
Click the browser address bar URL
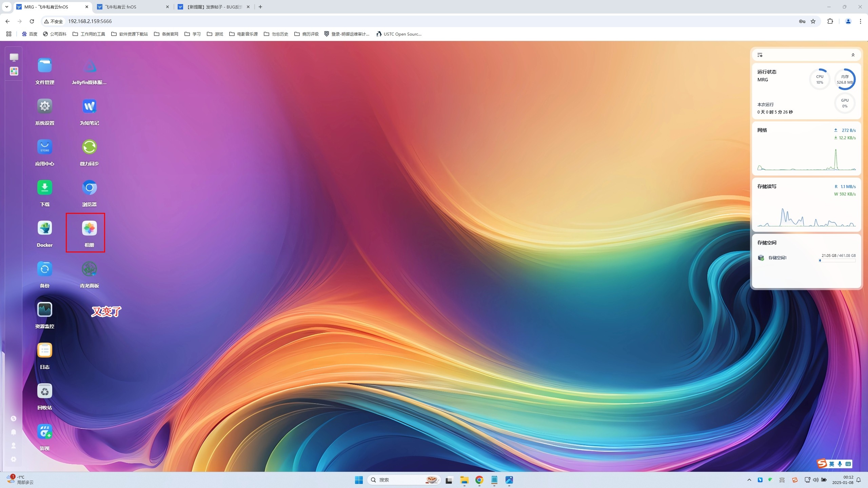(x=90, y=21)
